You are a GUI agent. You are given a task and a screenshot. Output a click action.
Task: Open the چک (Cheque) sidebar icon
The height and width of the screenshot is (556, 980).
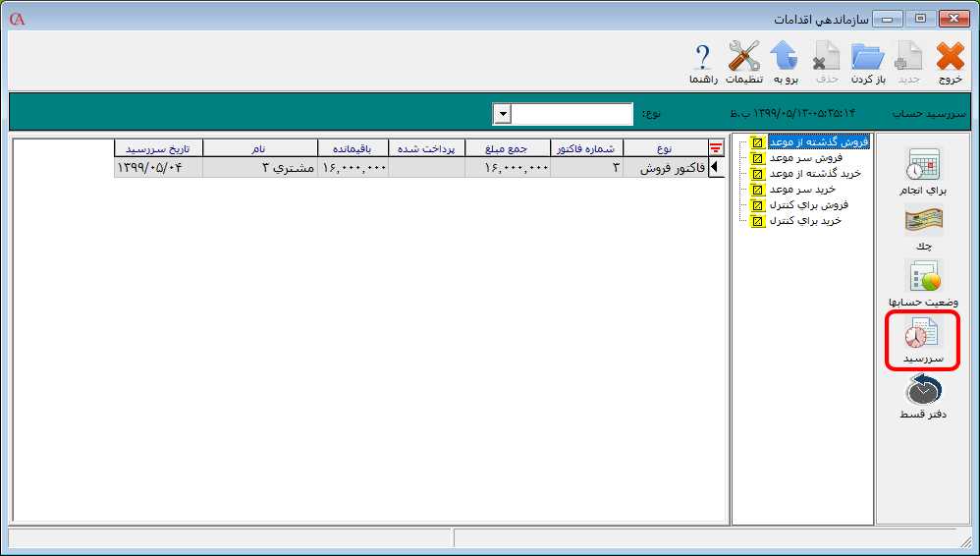point(923,229)
